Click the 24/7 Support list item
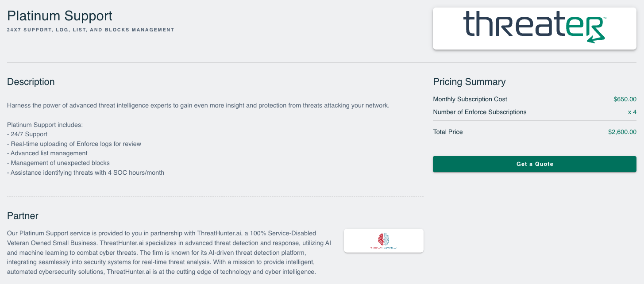Screen dimensions: 644x284 click(x=27, y=134)
